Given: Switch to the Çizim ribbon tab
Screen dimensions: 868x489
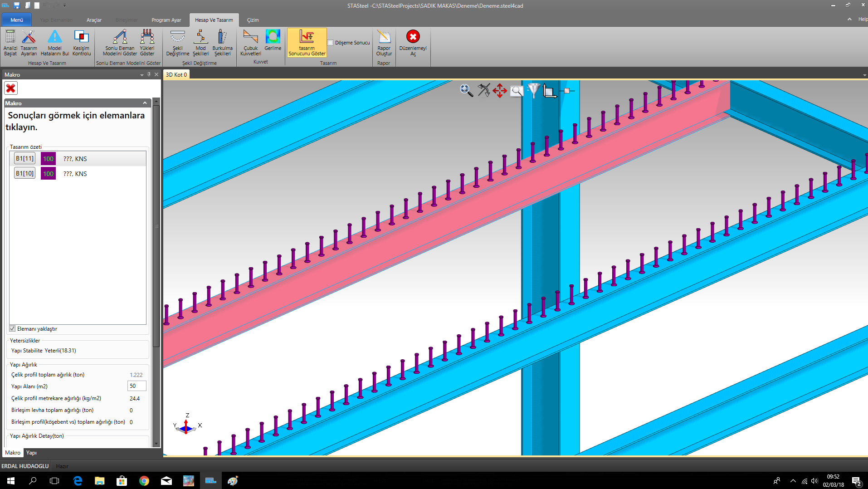Looking at the screenshot, I should click(253, 20).
